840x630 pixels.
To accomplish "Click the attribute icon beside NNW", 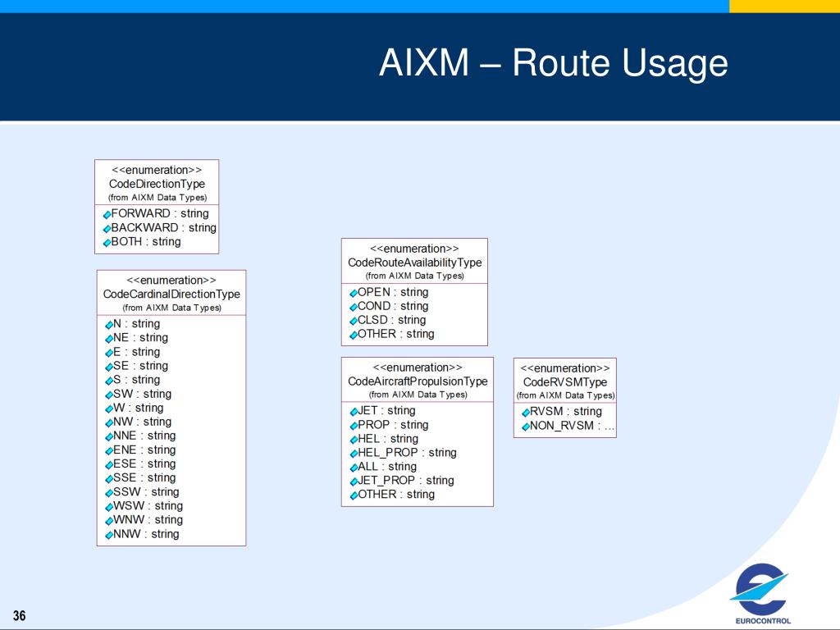I will (x=109, y=535).
